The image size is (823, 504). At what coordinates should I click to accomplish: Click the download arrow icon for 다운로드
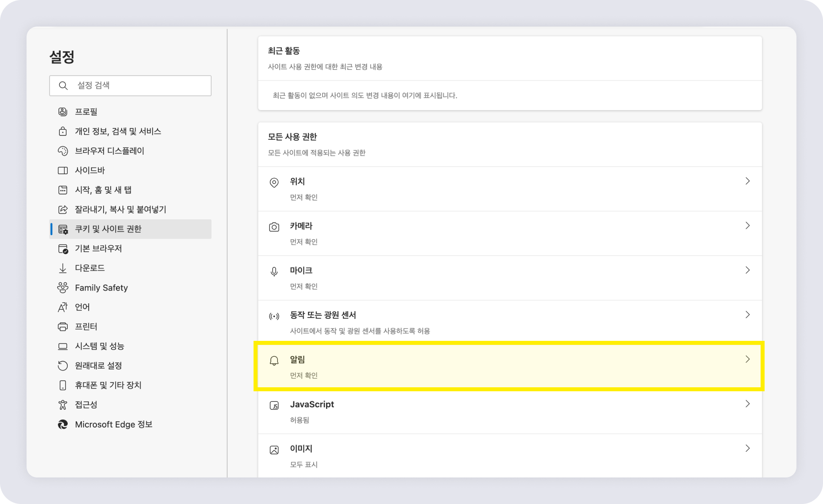[63, 268]
